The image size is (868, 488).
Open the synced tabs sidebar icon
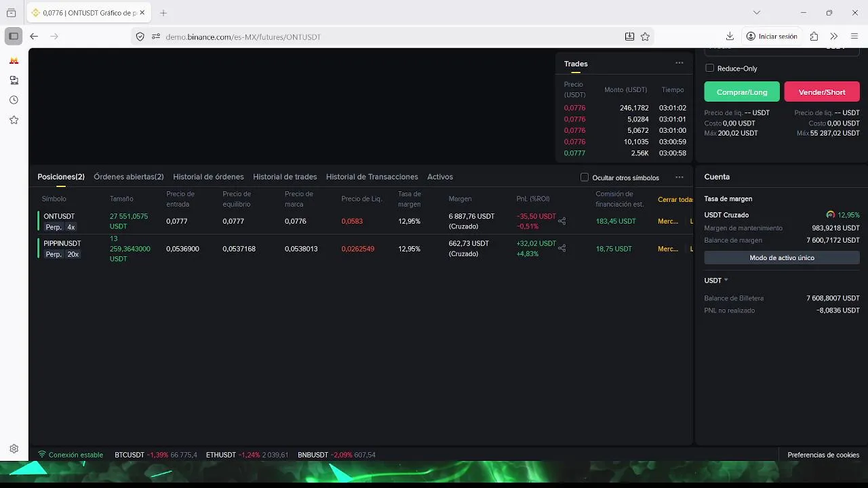coord(14,80)
